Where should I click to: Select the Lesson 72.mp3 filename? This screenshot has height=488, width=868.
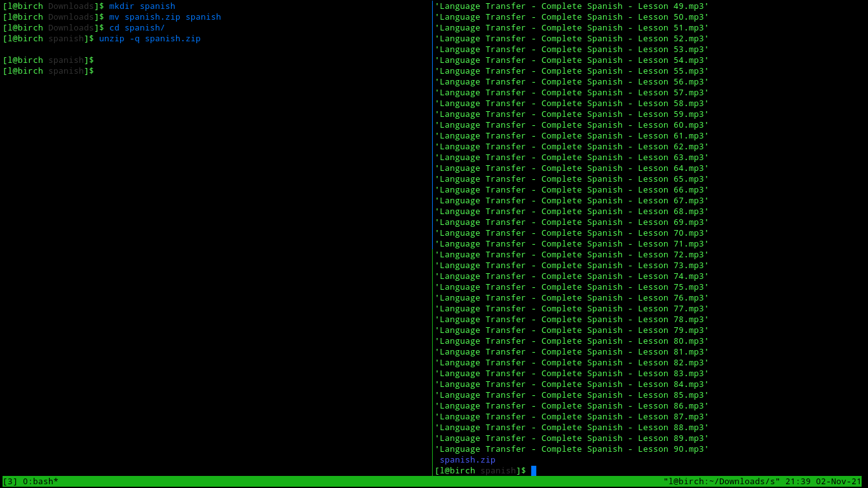(x=572, y=255)
